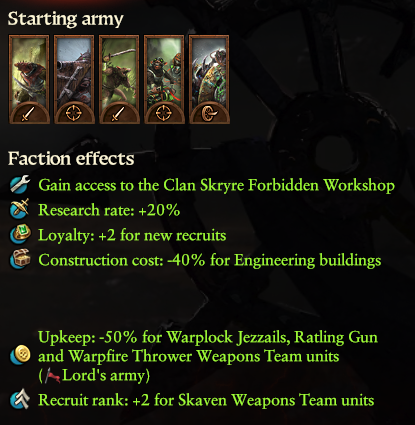Click the gold coin Upkeep icon
Image resolution: width=415 pixels, height=425 pixels.
(x=20, y=355)
